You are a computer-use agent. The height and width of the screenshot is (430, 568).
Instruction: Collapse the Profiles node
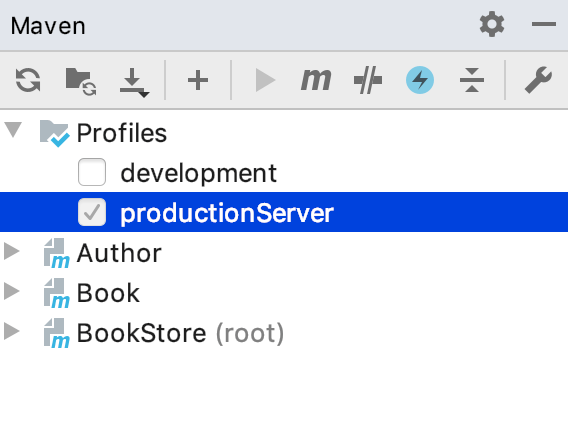coord(13,130)
